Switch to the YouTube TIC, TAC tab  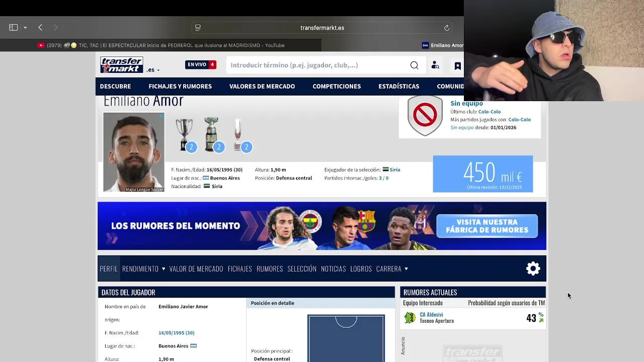point(161,45)
